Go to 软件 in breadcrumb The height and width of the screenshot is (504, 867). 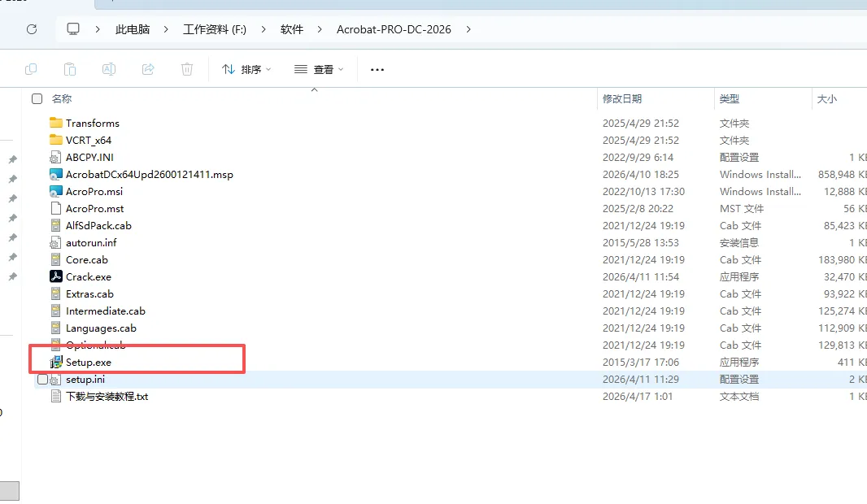pos(291,29)
